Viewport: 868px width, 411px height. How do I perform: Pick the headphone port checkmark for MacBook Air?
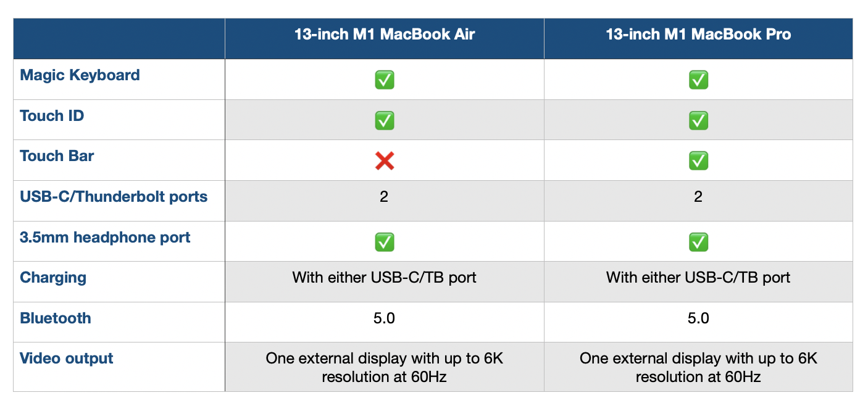385,242
